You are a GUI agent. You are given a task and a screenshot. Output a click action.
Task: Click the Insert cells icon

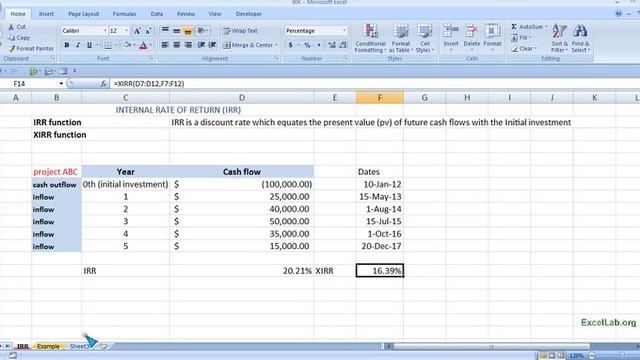click(x=451, y=32)
